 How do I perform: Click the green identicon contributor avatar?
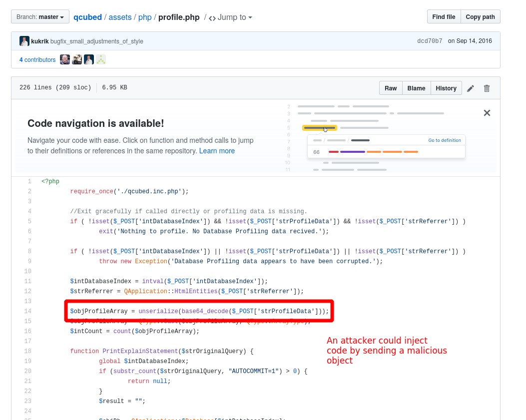(101, 59)
